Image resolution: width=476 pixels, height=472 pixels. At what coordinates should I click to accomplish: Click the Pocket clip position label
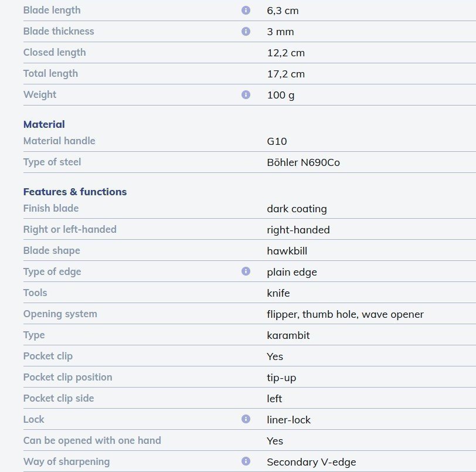point(67,378)
